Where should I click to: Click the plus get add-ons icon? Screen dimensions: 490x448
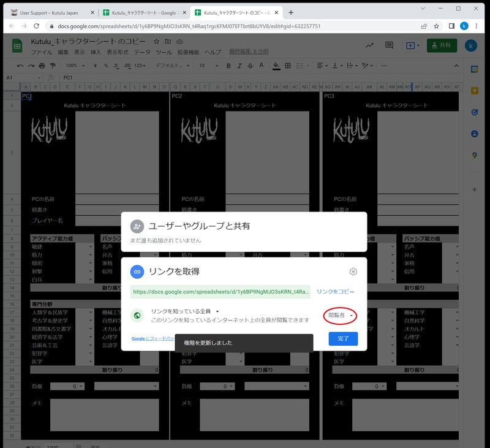(x=474, y=189)
